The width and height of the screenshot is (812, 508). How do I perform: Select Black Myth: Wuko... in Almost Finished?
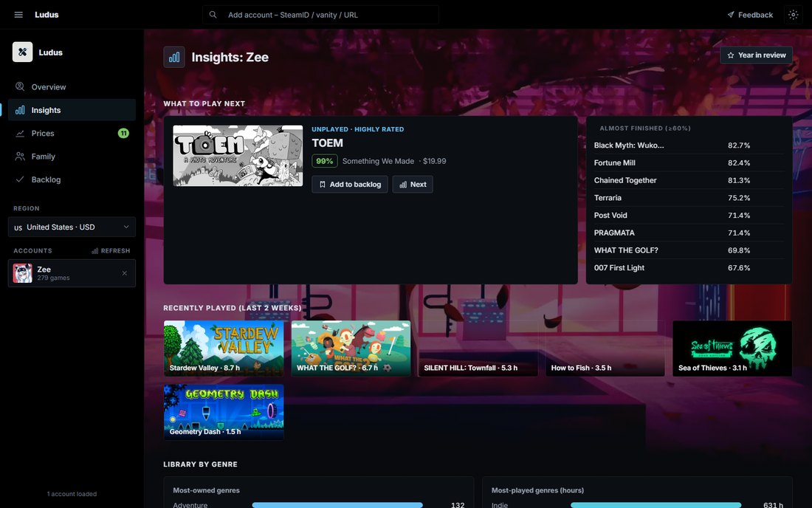[689, 145]
